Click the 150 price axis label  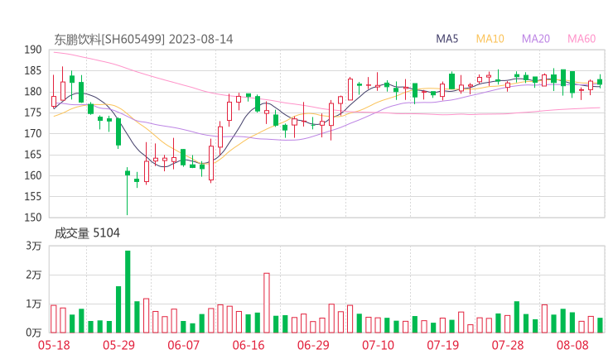[33, 218]
